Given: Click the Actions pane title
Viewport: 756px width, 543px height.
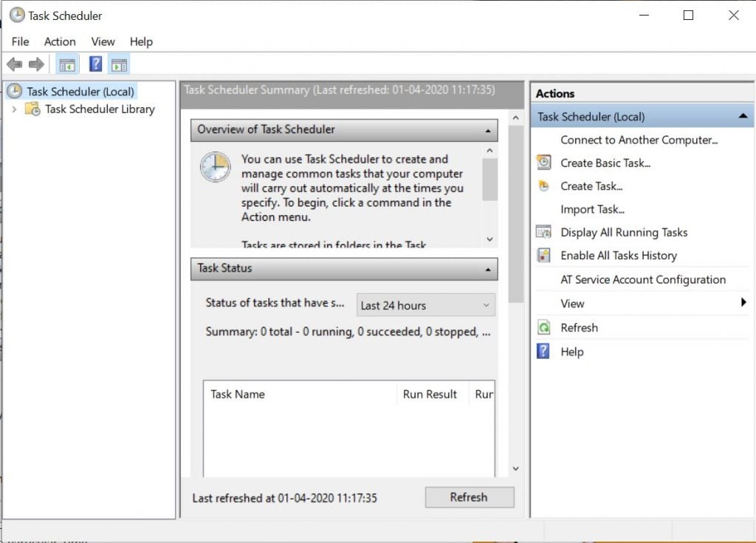Looking at the screenshot, I should [555, 94].
